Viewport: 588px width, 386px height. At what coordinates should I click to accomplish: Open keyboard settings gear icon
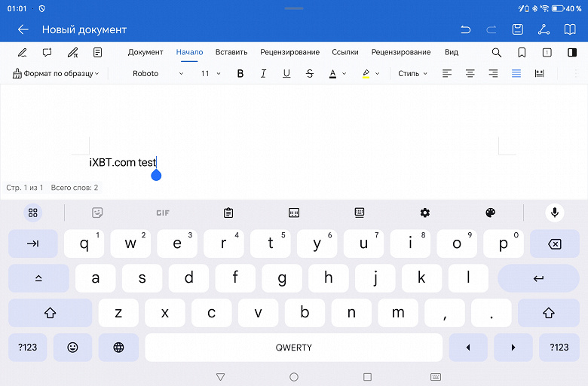click(x=425, y=213)
